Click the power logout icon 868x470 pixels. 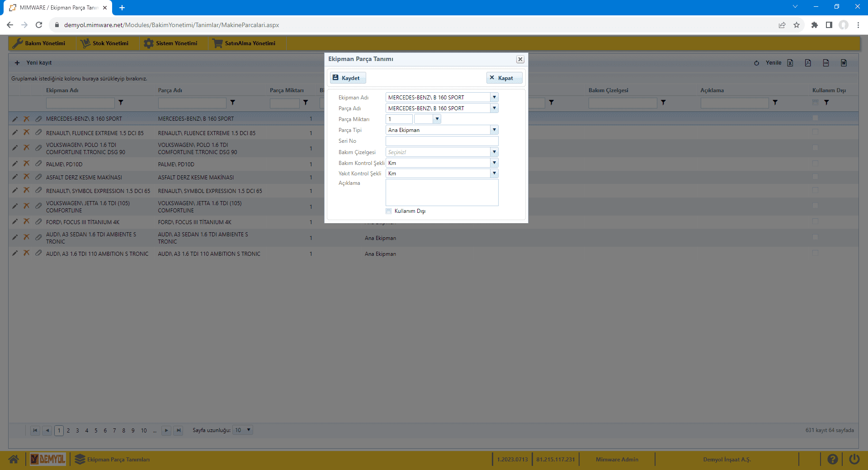854,459
